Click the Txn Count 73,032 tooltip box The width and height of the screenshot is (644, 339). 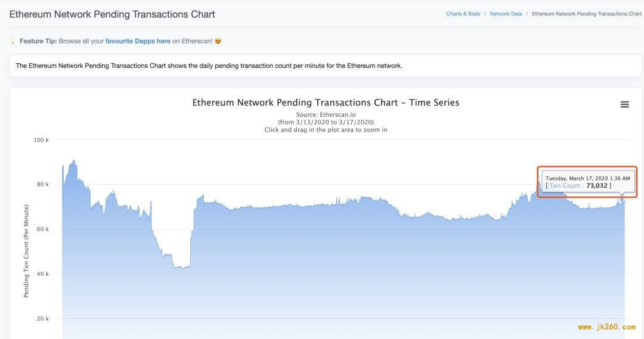click(587, 182)
